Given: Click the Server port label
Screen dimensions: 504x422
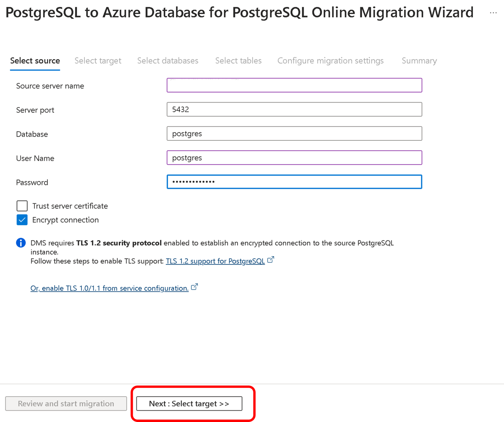Looking at the screenshot, I should pos(35,110).
